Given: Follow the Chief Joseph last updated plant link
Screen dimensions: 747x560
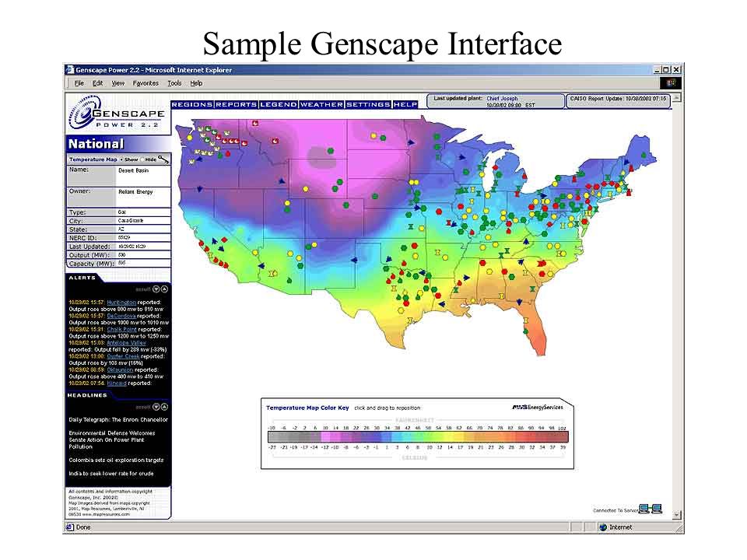Looking at the screenshot, I should (x=502, y=99).
